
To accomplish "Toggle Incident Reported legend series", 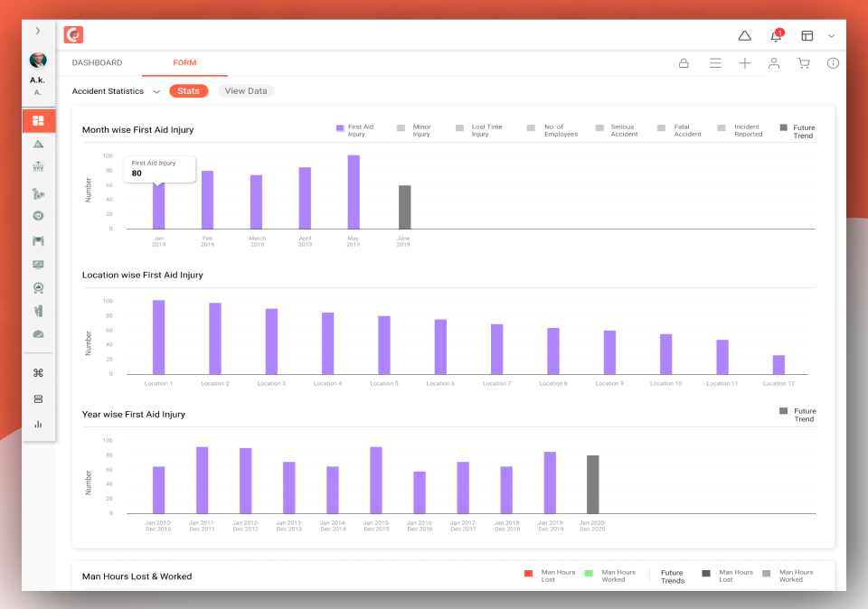I will point(741,130).
